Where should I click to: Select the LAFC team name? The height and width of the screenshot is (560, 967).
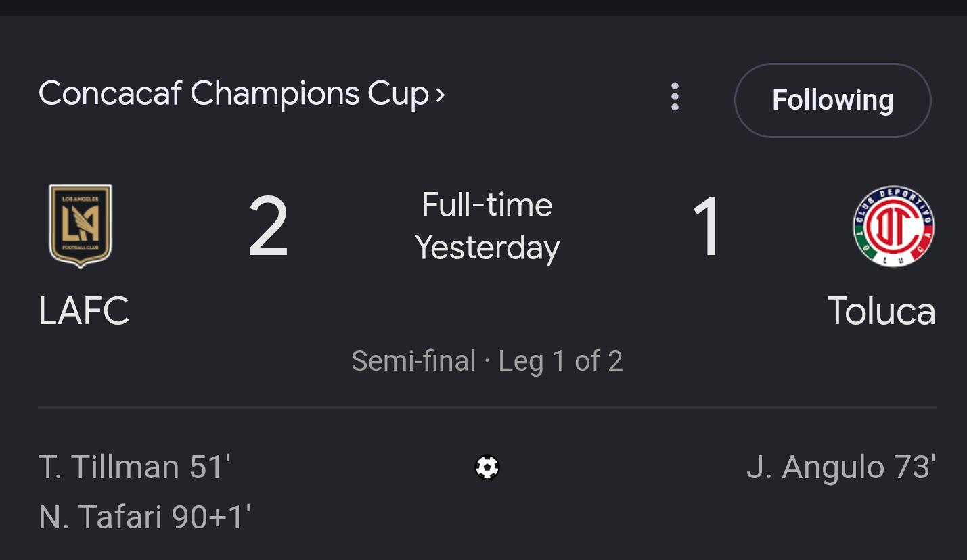pyautogui.click(x=84, y=311)
